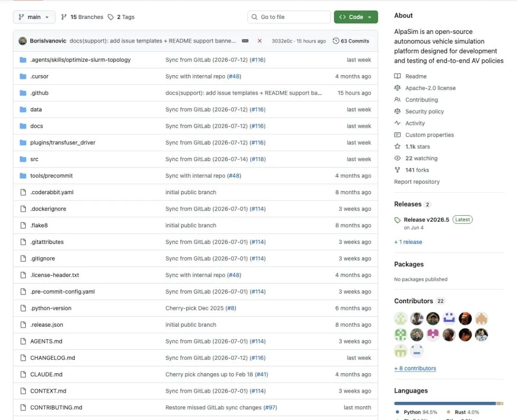Open the .agents/skills/optimize-slurm-topology folder
The image size is (517, 420).
click(80, 60)
